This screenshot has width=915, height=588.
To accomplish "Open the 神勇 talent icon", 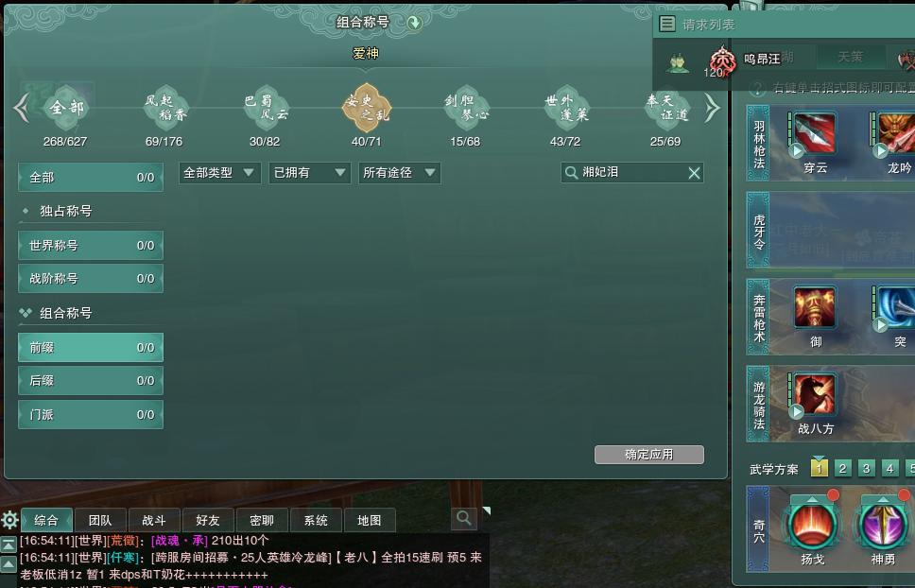I will 882,525.
